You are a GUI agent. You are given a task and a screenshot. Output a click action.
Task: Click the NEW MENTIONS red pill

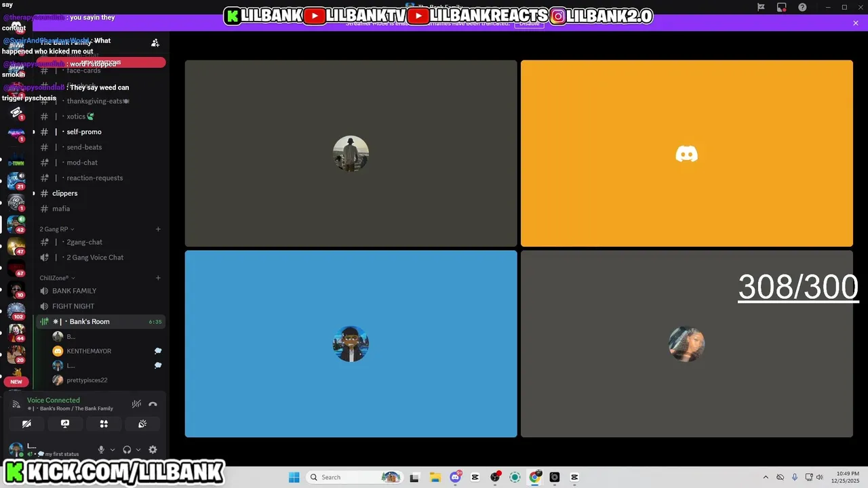click(x=101, y=63)
